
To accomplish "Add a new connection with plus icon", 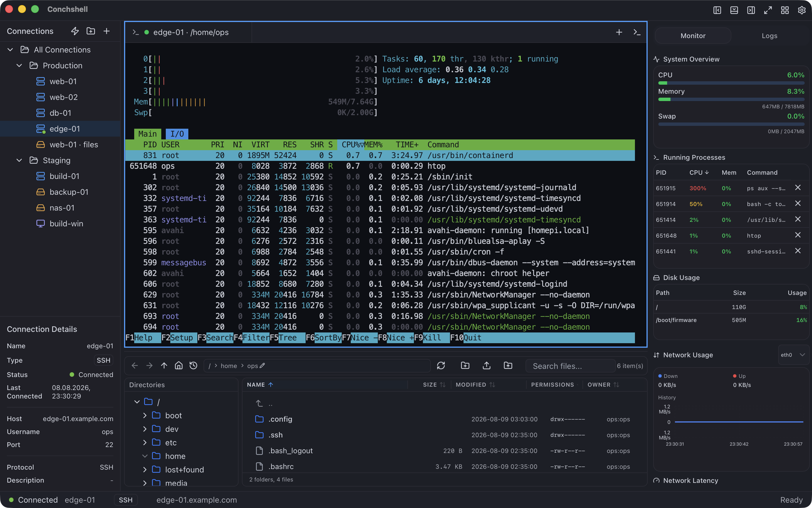I will pyautogui.click(x=106, y=31).
